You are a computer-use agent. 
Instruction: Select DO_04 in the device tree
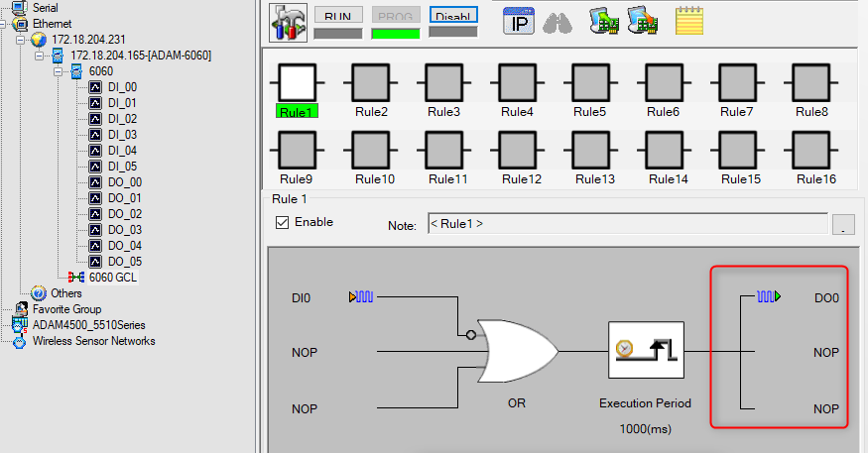125,246
